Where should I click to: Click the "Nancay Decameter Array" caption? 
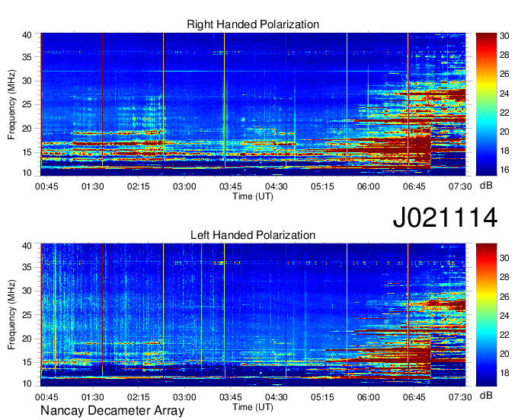[x=112, y=411]
